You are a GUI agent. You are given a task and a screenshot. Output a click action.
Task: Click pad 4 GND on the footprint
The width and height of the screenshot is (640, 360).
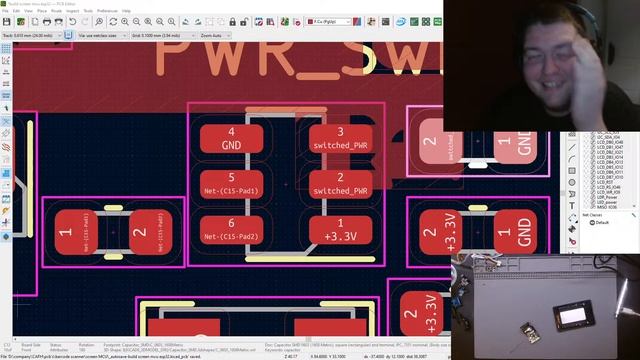pyautogui.click(x=231, y=139)
